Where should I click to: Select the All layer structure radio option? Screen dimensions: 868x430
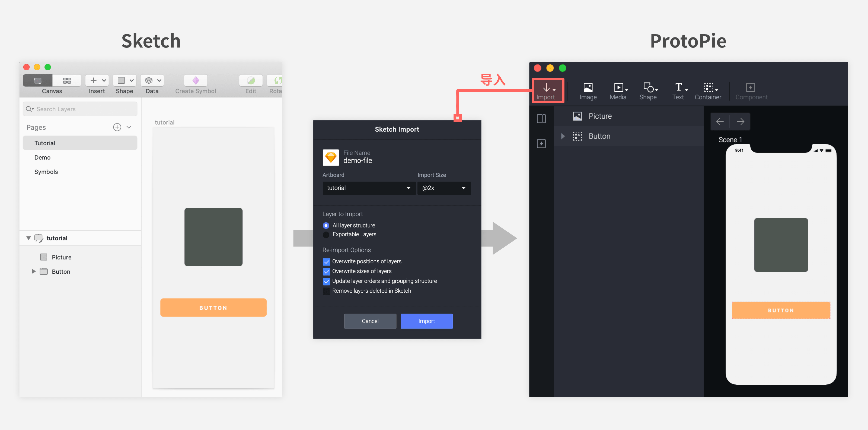pos(326,225)
